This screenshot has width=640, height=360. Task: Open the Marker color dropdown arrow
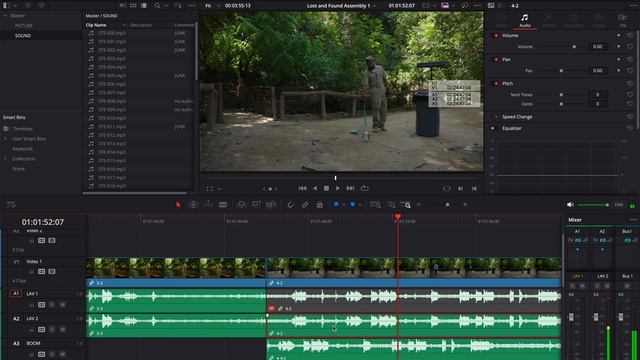pyautogui.click(x=360, y=204)
